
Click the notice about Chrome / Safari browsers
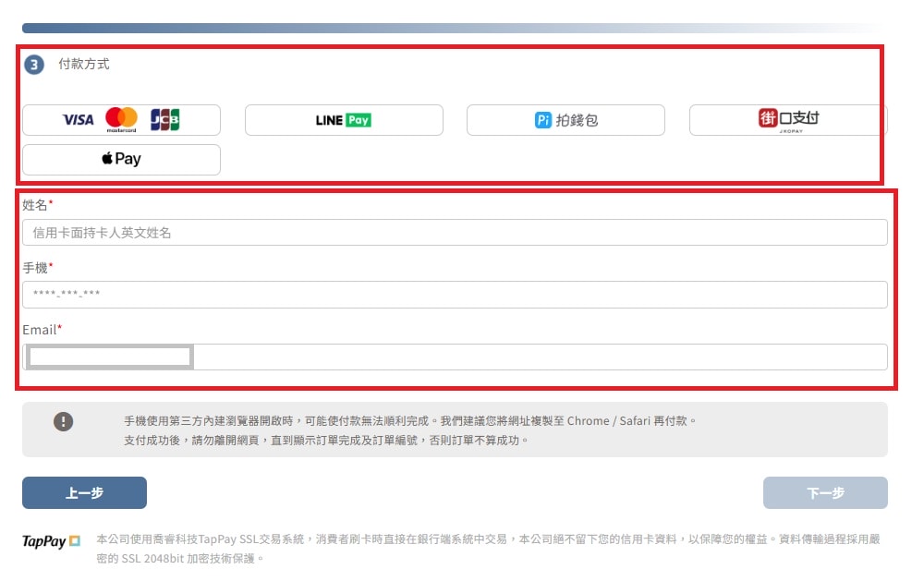click(x=410, y=420)
